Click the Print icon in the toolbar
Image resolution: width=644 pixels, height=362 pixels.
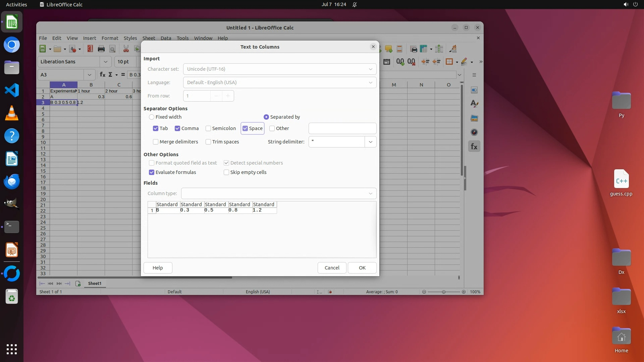101,49
